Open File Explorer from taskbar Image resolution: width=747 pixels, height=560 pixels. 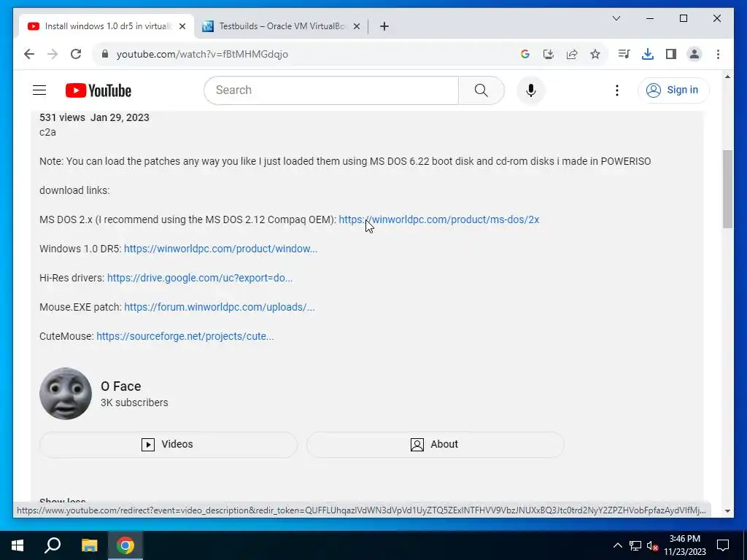tap(89, 545)
